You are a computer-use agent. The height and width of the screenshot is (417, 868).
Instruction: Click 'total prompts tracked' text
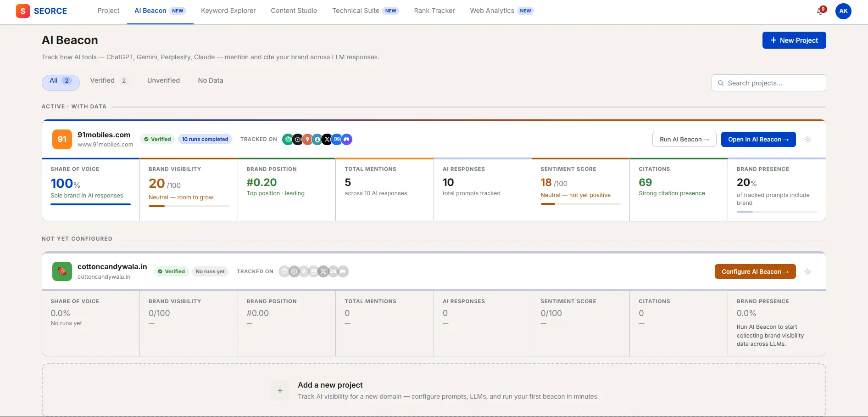[x=471, y=193]
